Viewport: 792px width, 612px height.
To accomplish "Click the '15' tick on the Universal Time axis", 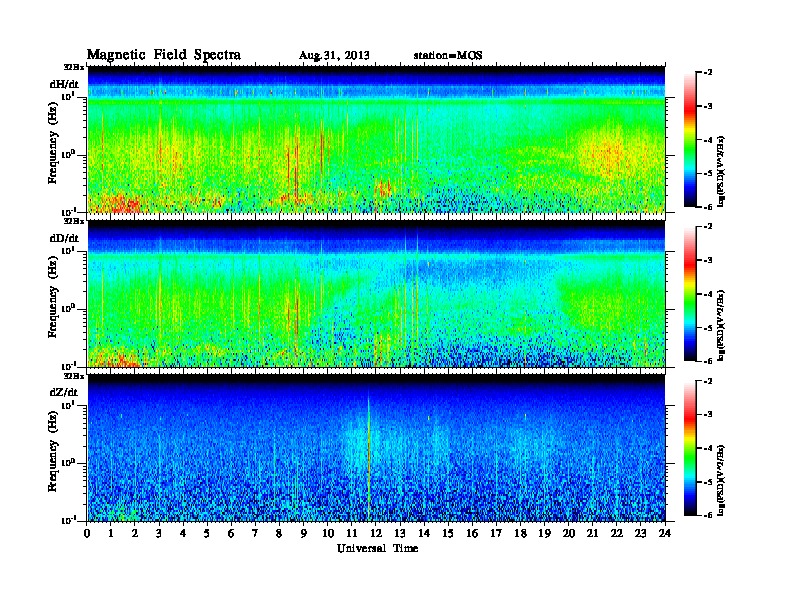I will [448, 533].
